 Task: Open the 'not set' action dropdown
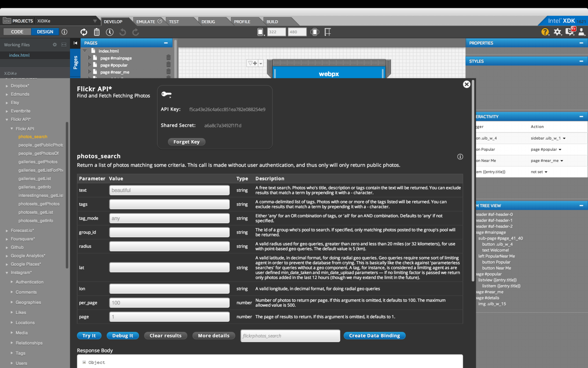tap(546, 172)
